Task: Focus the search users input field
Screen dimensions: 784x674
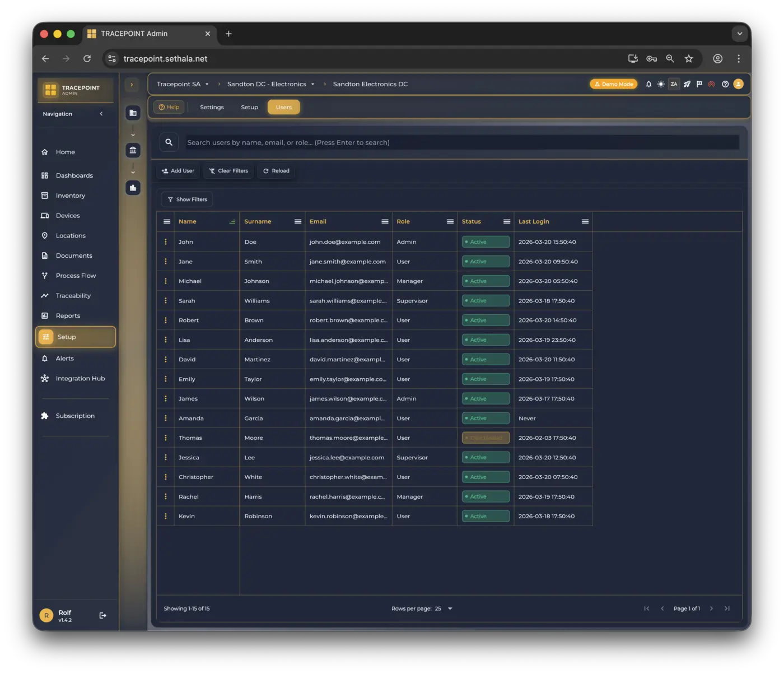Action: [x=462, y=142]
